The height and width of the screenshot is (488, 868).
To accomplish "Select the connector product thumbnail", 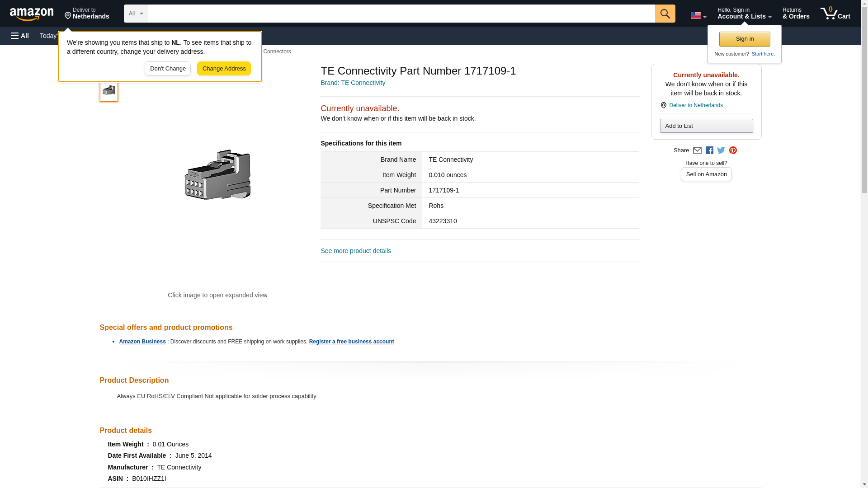I will pos(109,90).
